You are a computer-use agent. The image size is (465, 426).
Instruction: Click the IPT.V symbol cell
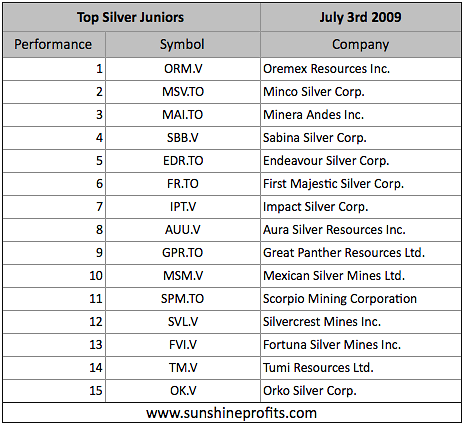pyautogui.click(x=183, y=207)
